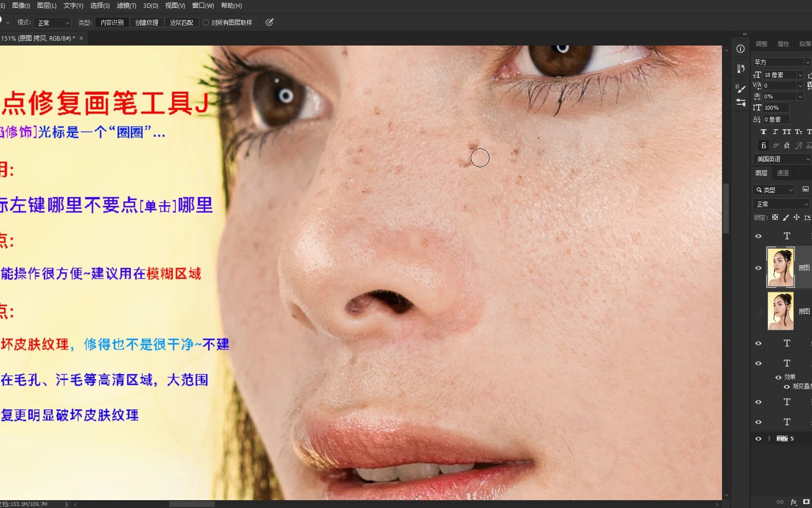Toggle visibility of the 效果 entry
Screen dimensions: 812x508
(778, 378)
